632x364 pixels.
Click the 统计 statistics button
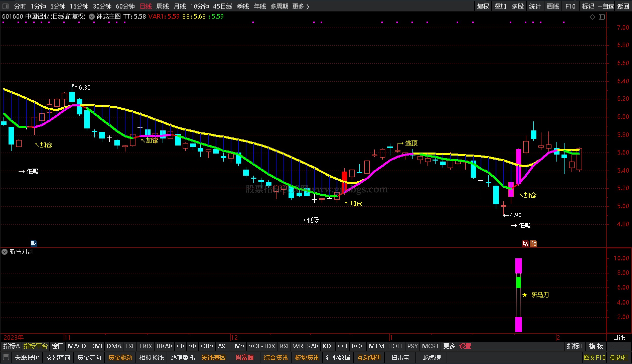coord(535,6)
